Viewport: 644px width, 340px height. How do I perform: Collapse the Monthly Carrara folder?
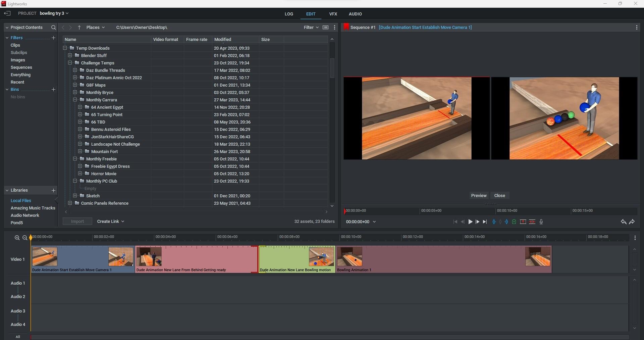[75, 100]
